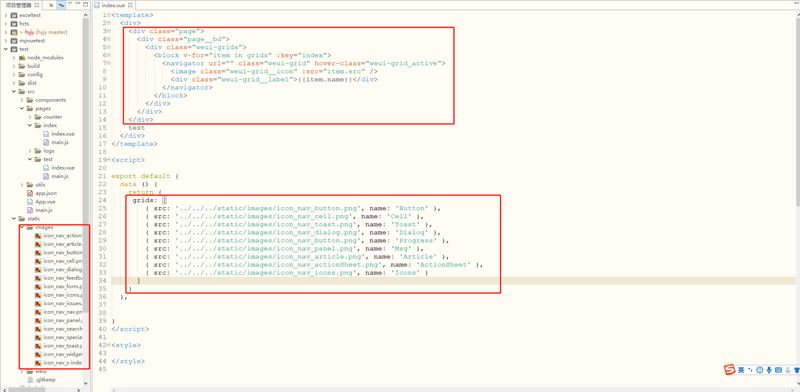Open the App.vue file
Viewport: 800px width, 392px height.
click(x=45, y=202)
